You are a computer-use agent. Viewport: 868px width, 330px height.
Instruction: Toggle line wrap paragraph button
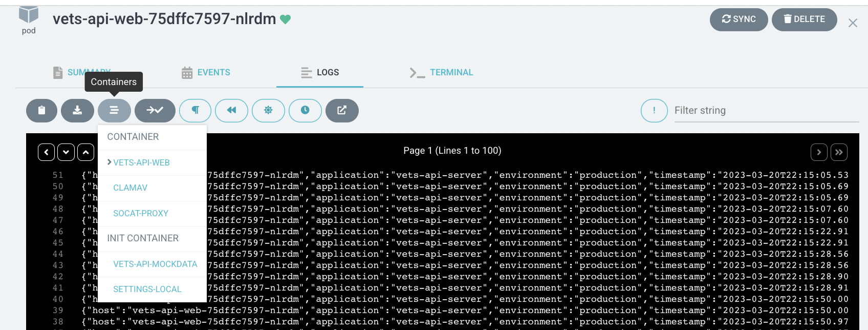[x=195, y=111]
